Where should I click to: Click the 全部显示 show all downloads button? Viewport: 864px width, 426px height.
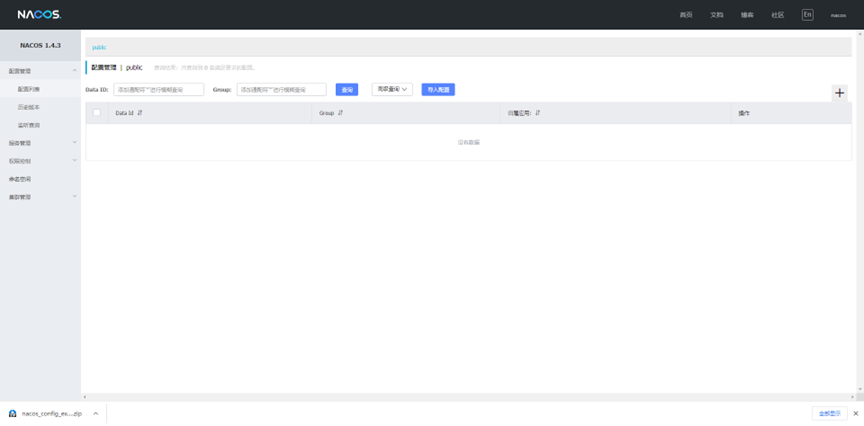[x=829, y=413]
